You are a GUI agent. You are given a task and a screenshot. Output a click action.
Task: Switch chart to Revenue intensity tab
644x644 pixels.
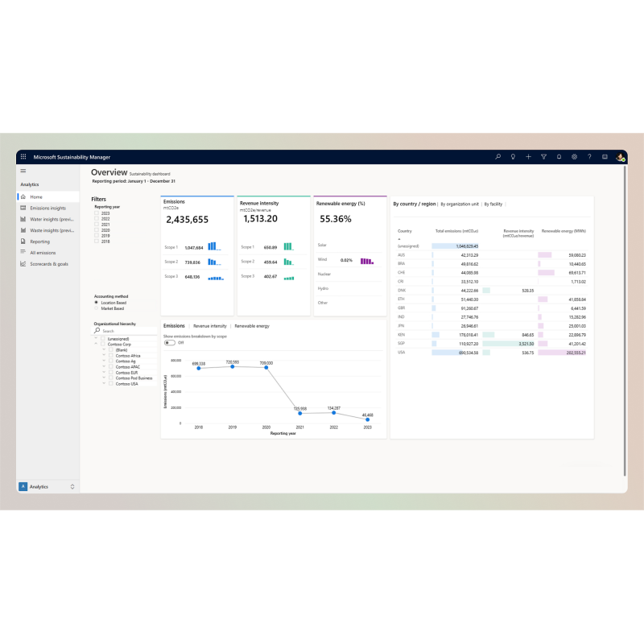(x=210, y=326)
